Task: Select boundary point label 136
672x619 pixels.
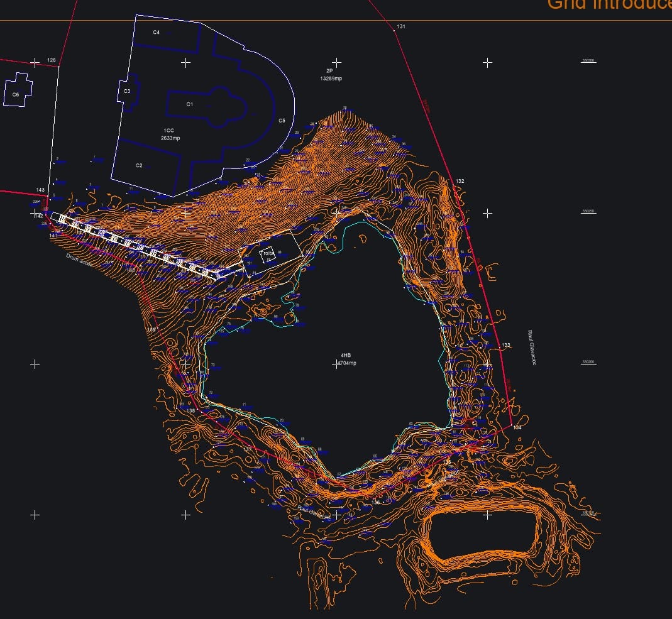Action: point(375,502)
